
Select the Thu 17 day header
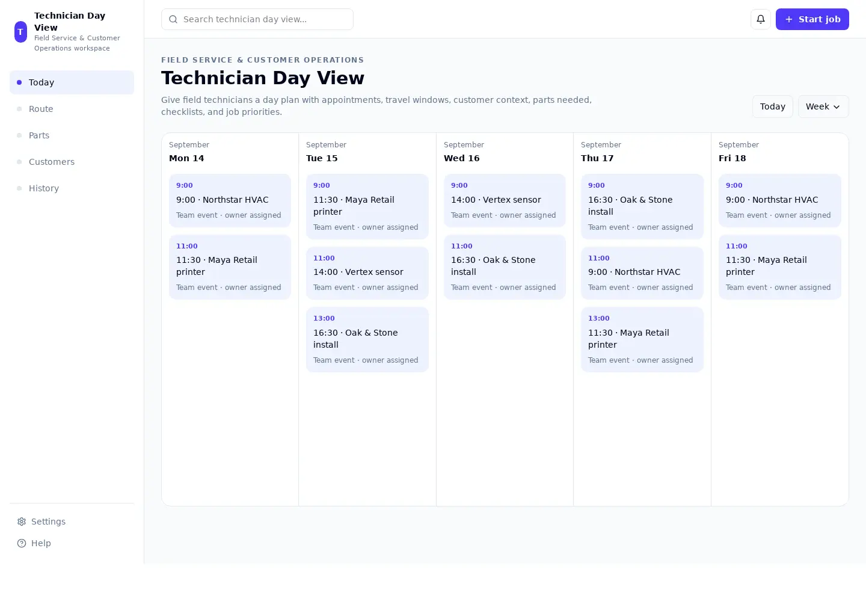click(597, 158)
